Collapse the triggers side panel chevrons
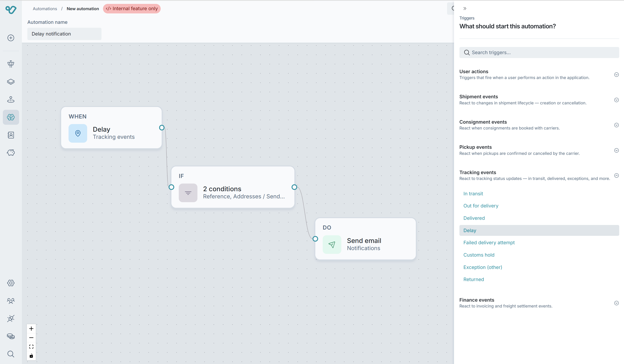 (x=465, y=9)
